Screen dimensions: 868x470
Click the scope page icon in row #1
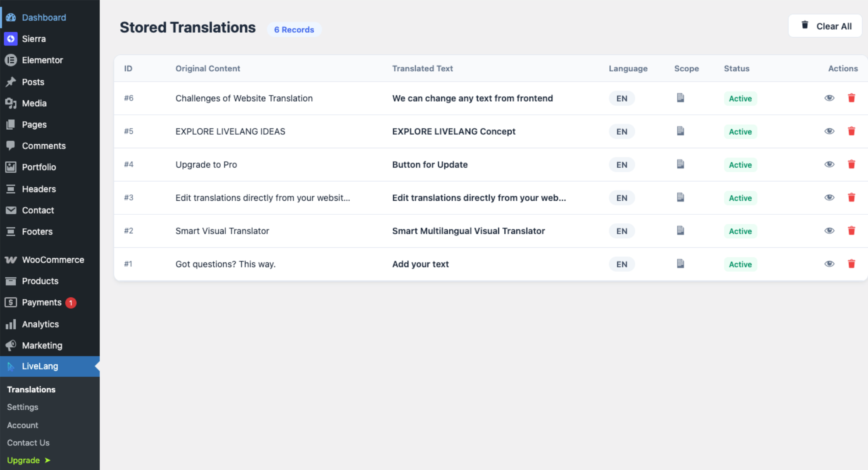(680, 263)
